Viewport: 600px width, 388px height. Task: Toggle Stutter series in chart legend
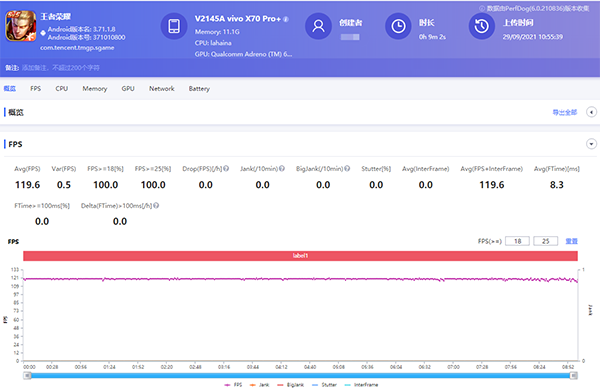[324, 385]
